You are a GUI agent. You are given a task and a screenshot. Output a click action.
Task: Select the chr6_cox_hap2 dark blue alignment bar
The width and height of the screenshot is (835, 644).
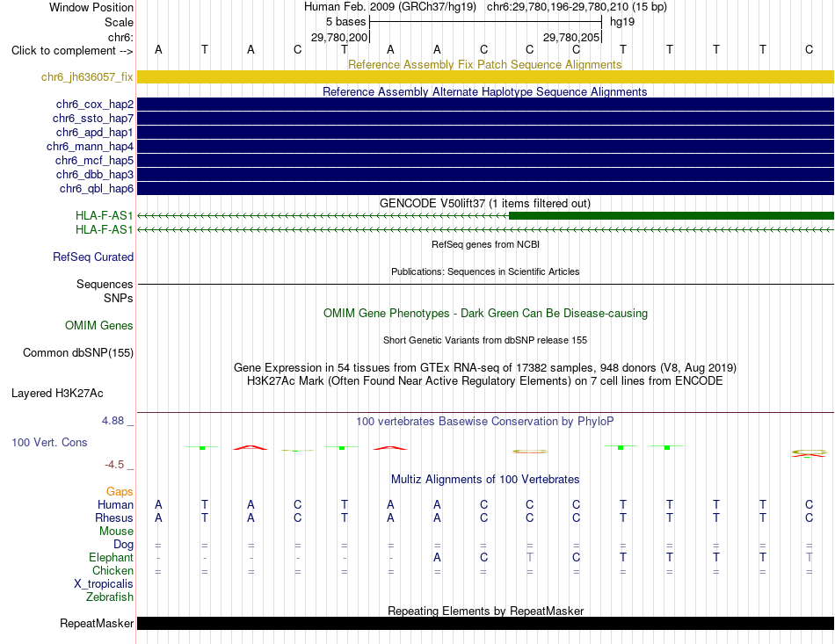(485, 104)
